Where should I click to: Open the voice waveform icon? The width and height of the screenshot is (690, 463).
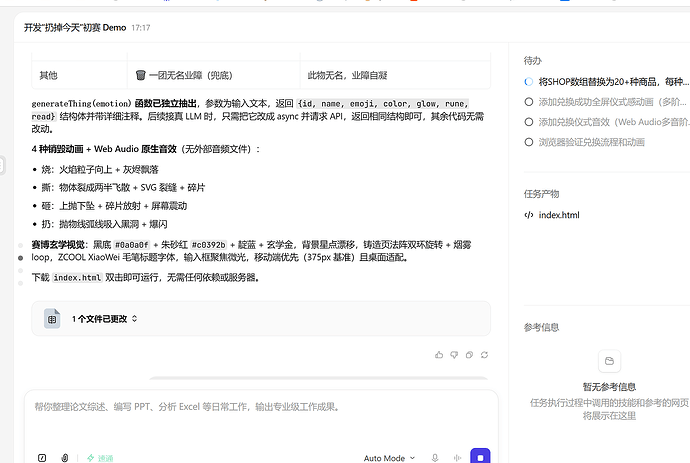[x=458, y=458]
